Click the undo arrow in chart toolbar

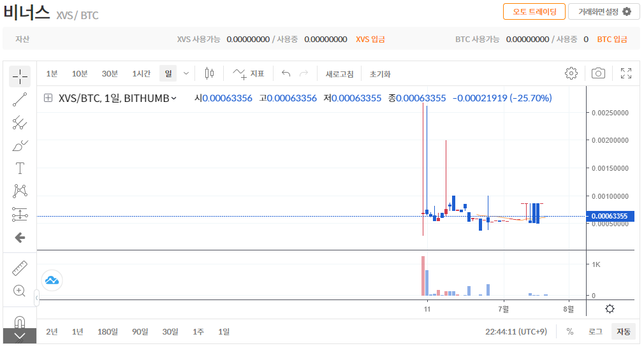pyautogui.click(x=286, y=73)
